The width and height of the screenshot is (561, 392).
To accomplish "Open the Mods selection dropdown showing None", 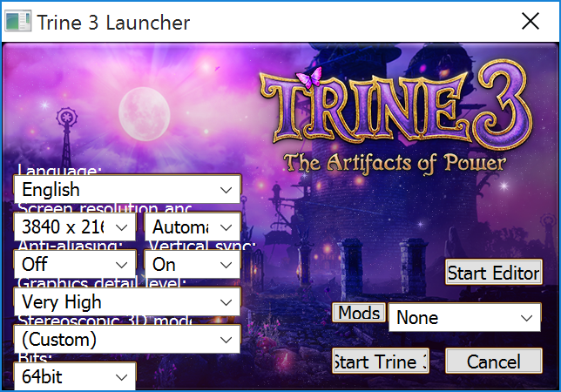I will tap(464, 317).
